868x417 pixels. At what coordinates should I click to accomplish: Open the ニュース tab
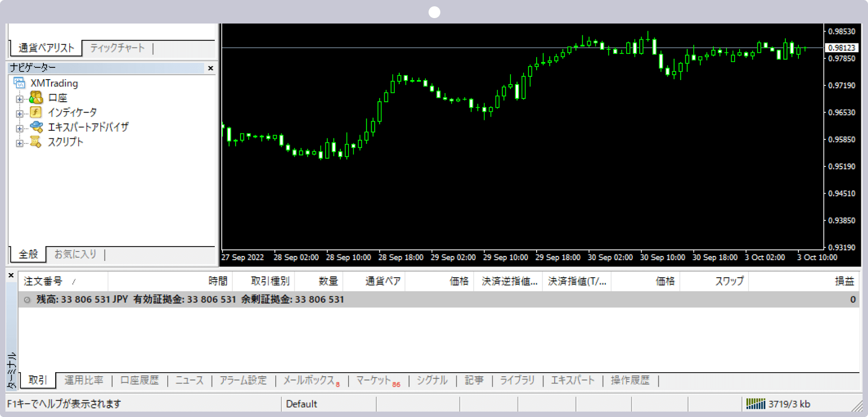[189, 380]
